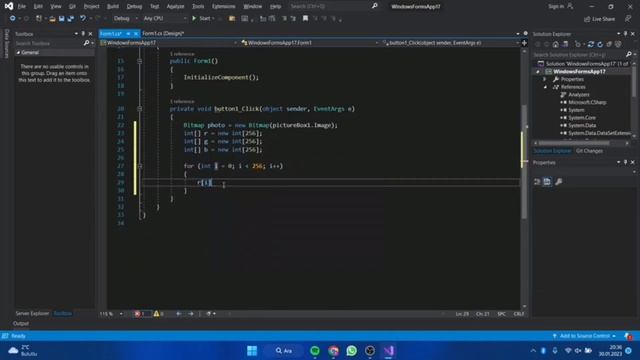Open the Windows Start menu
The height and width of the screenshot is (360, 640).
(x=252, y=351)
